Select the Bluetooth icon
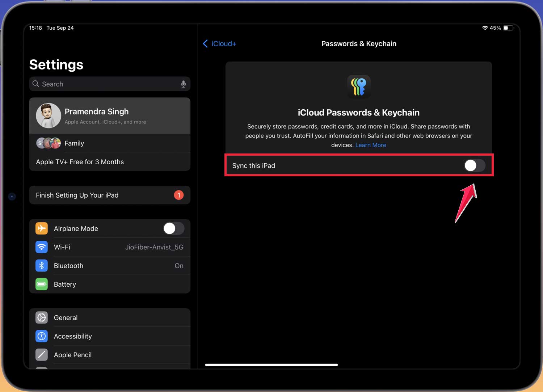The height and width of the screenshot is (392, 543). click(x=41, y=265)
